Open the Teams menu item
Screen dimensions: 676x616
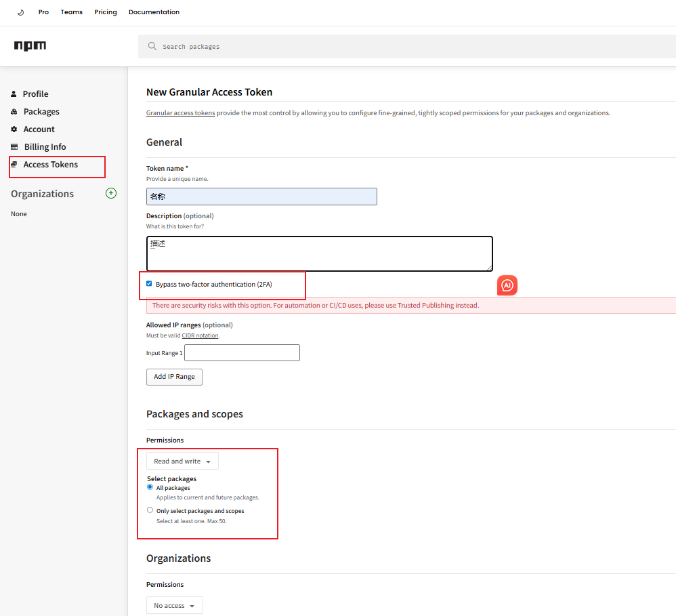tap(72, 12)
